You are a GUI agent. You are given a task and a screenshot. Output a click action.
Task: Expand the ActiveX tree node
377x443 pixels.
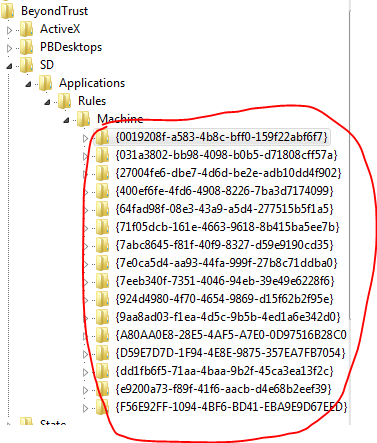9,30
